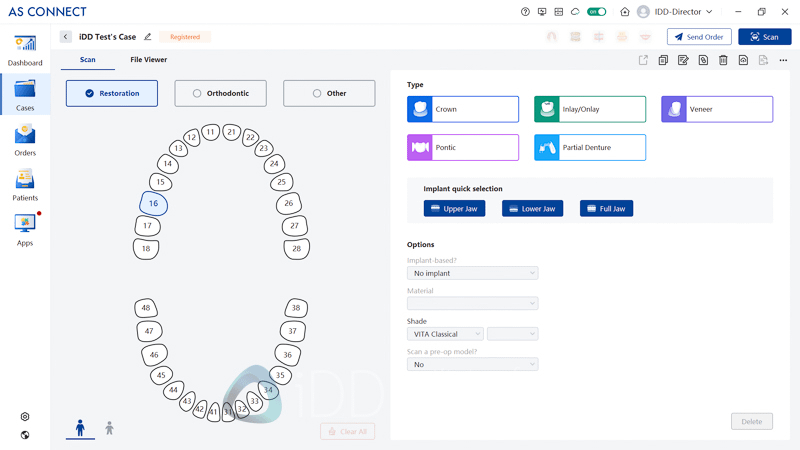Switch to child patient figure icon
Image resolution: width=800 pixels, height=450 pixels.
(x=109, y=428)
